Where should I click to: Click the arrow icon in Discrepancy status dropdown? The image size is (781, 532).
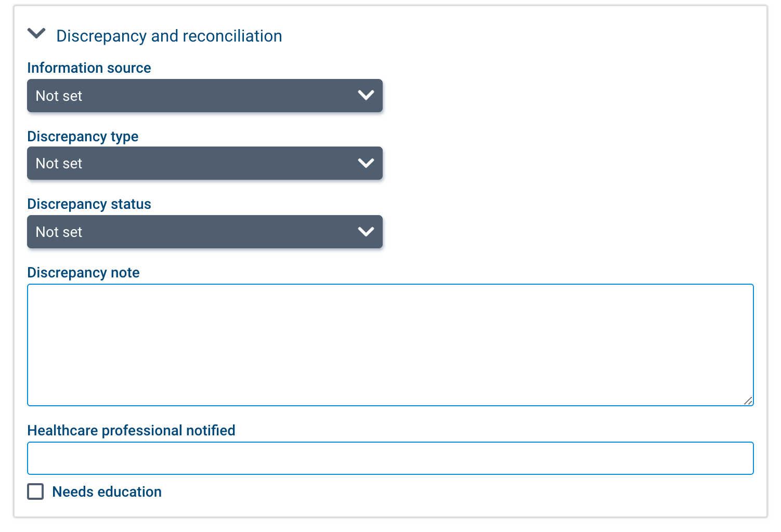pyautogui.click(x=366, y=232)
